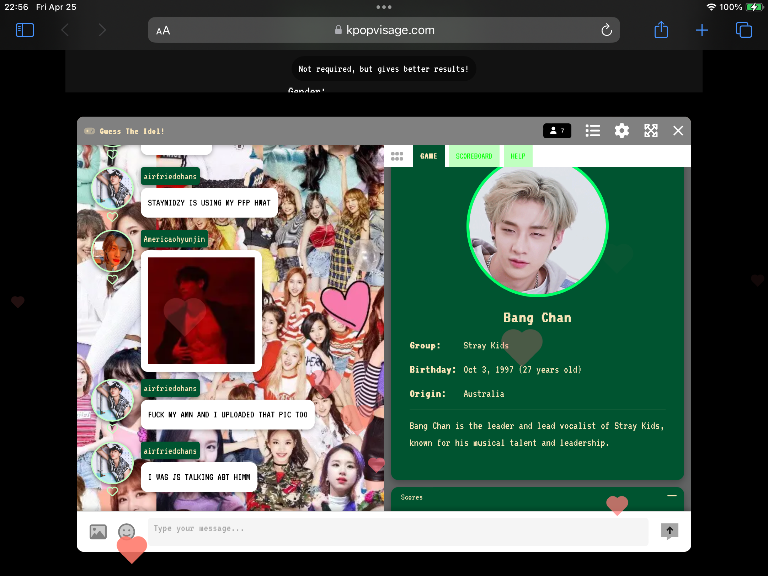Viewport: 768px width, 576px height.
Task: Click airfriedchans tag above 'STAYMIDZY' message
Action: tap(170, 176)
